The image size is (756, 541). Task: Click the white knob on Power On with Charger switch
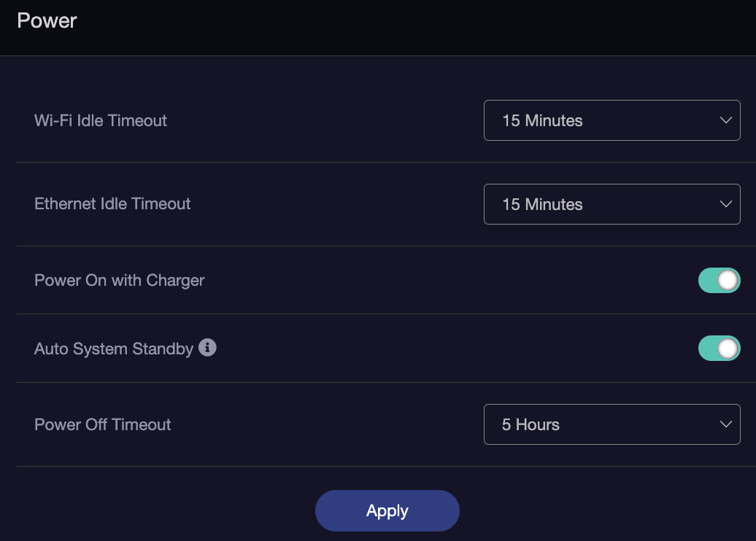tap(728, 281)
